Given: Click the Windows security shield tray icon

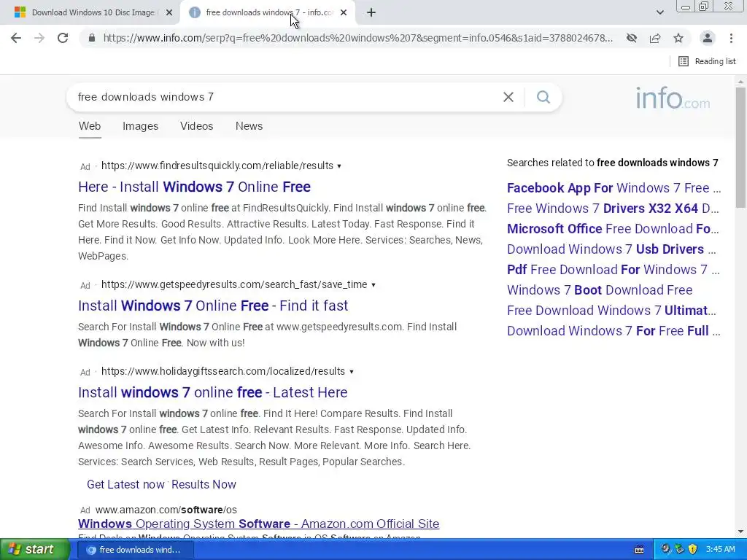Looking at the screenshot, I should [693, 550].
